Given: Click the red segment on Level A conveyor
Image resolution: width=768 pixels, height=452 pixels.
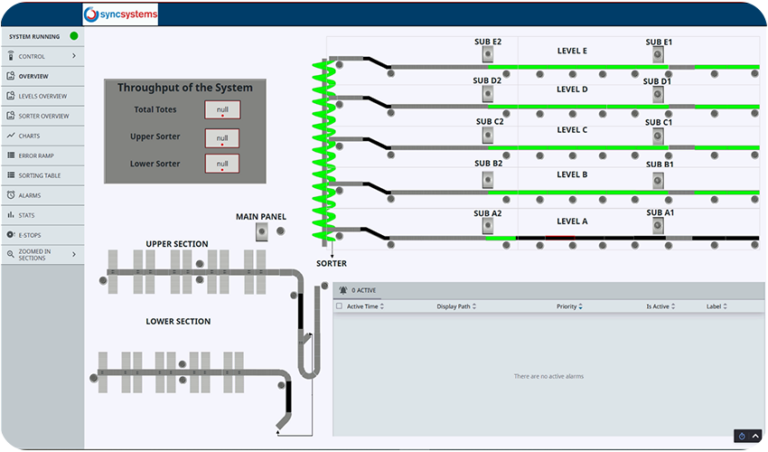Looking at the screenshot, I should pos(560,238).
